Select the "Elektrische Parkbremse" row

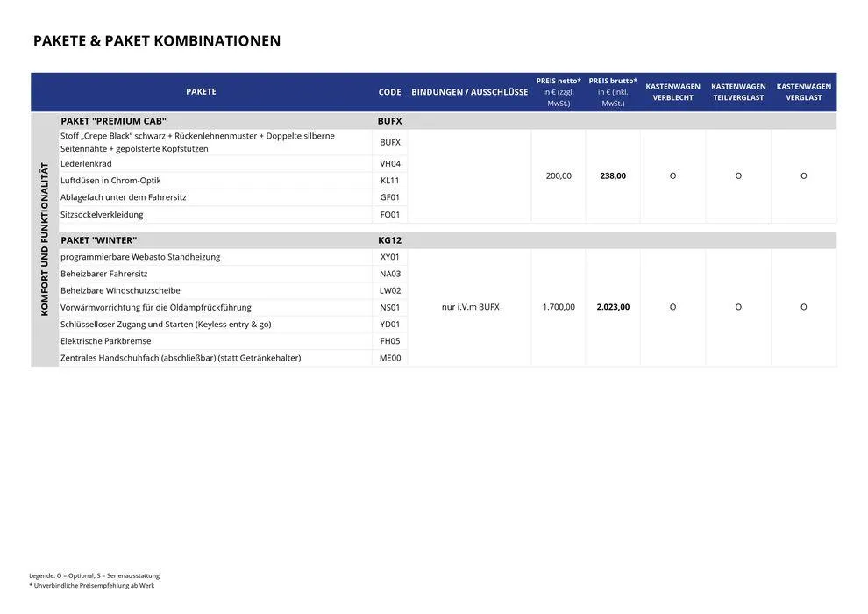point(105,341)
